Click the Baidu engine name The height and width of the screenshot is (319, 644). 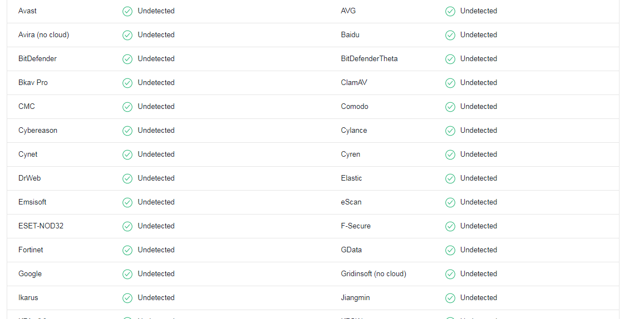[350, 35]
